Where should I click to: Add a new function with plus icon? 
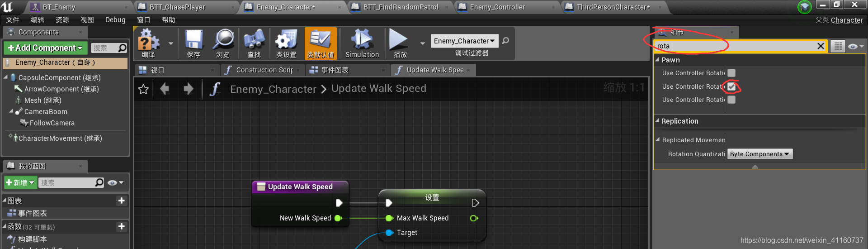pyautogui.click(x=122, y=226)
